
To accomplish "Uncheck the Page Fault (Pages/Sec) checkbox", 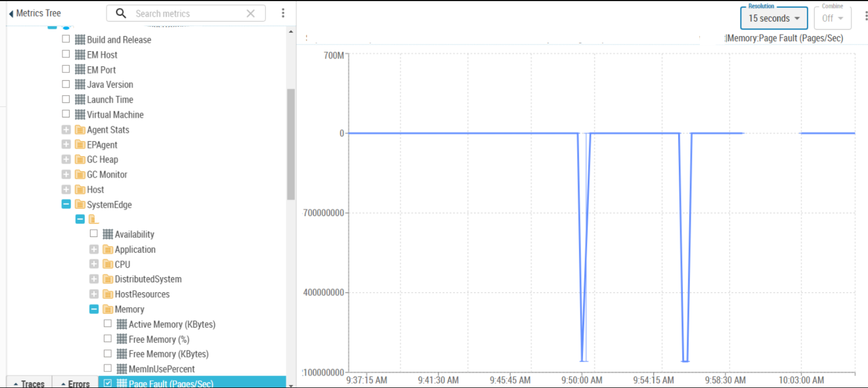I will click(107, 383).
